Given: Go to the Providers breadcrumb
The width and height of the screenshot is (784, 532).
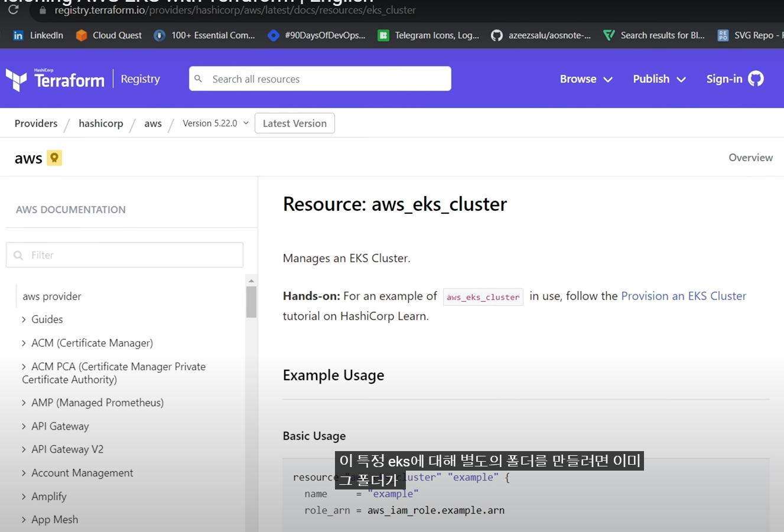Looking at the screenshot, I should click(36, 123).
